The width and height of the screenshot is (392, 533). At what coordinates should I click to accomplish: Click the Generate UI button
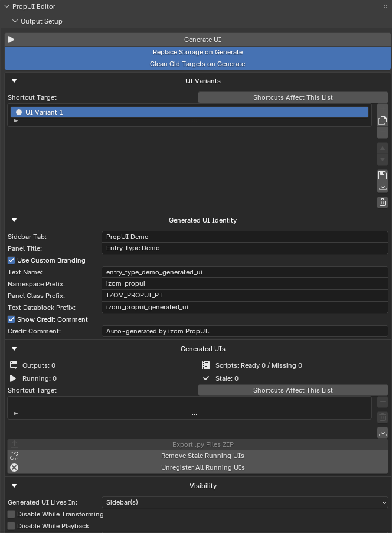pyautogui.click(x=198, y=40)
